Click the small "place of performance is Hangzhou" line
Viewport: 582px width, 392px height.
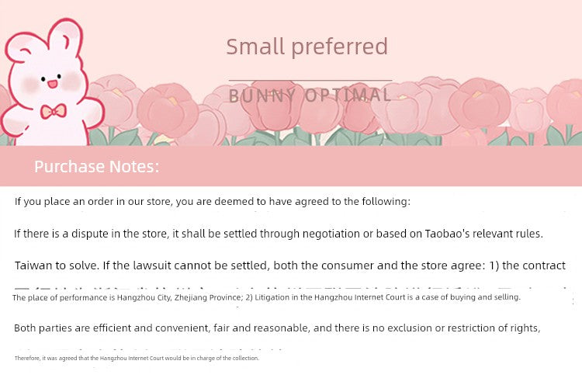pyautogui.click(x=266, y=297)
